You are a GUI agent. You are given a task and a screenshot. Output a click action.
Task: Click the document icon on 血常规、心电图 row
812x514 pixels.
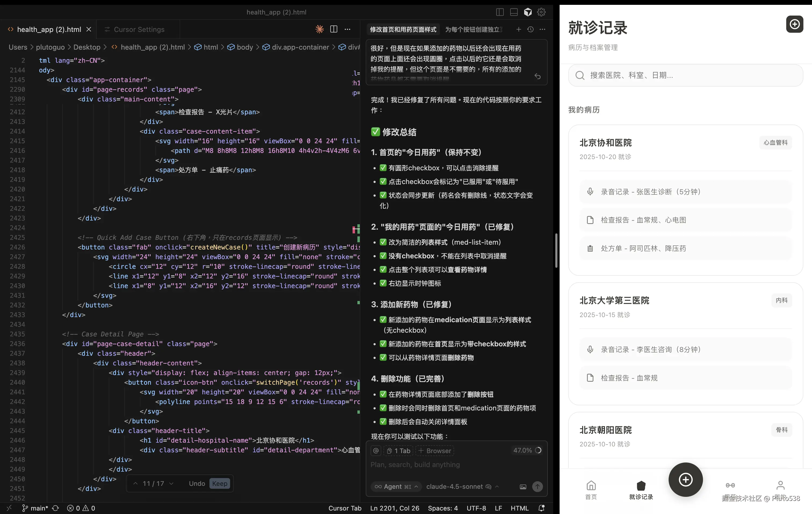(x=590, y=220)
